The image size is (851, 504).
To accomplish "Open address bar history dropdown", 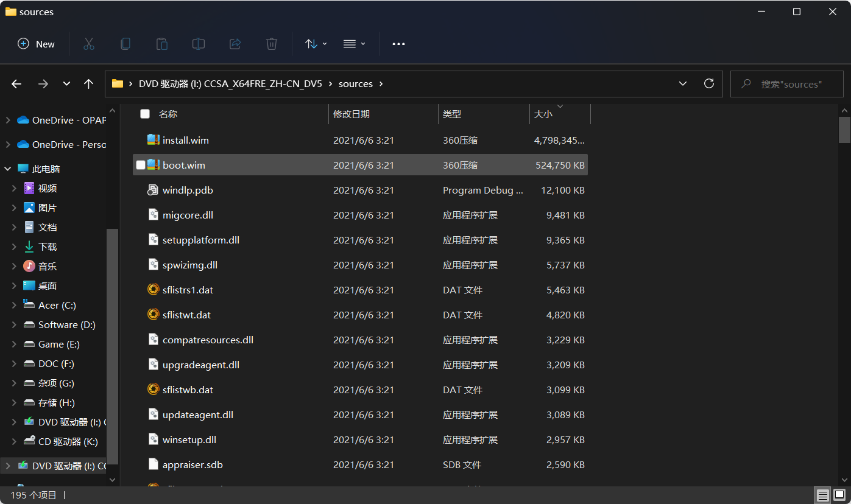I will tap(683, 83).
